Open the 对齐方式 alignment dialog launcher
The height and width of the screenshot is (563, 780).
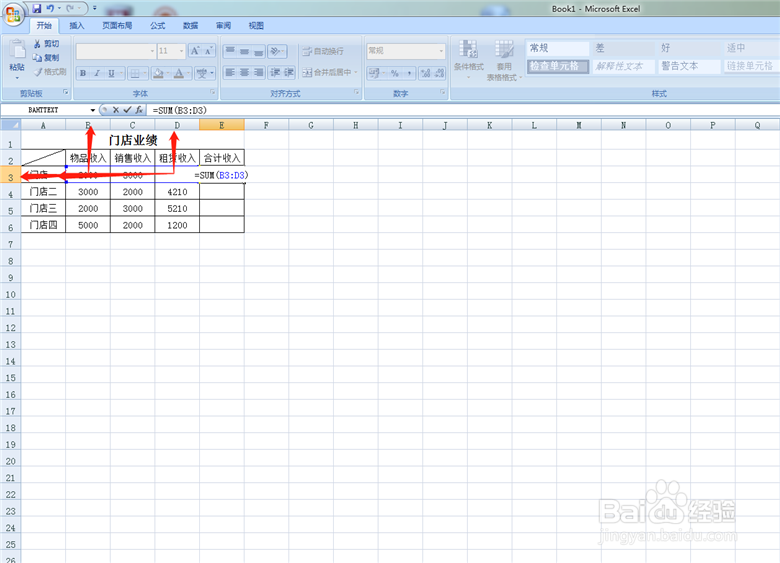356,93
